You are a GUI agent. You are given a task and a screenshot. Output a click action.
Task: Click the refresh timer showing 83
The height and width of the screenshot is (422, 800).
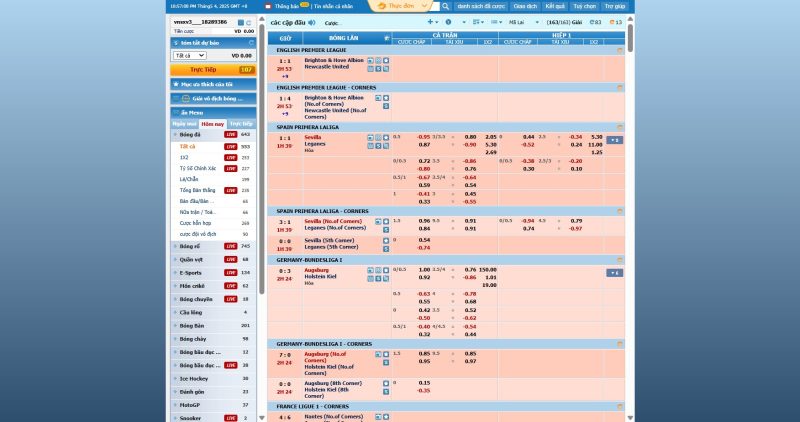click(x=595, y=22)
